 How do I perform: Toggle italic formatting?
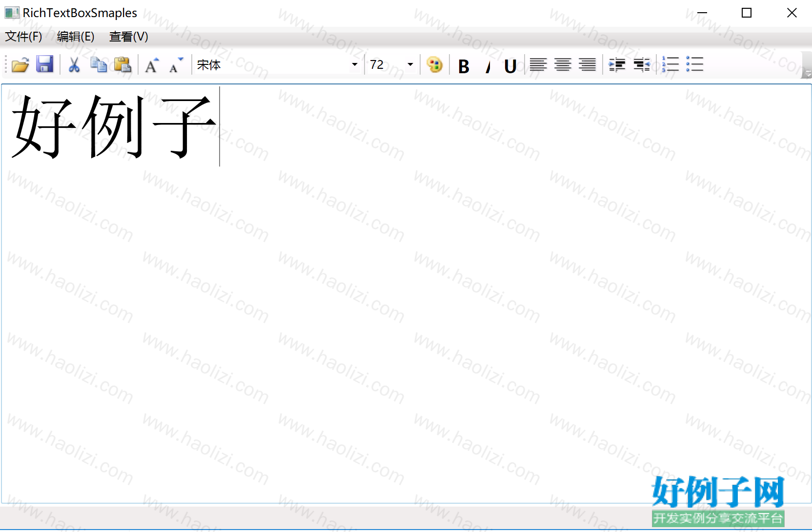pyautogui.click(x=487, y=66)
